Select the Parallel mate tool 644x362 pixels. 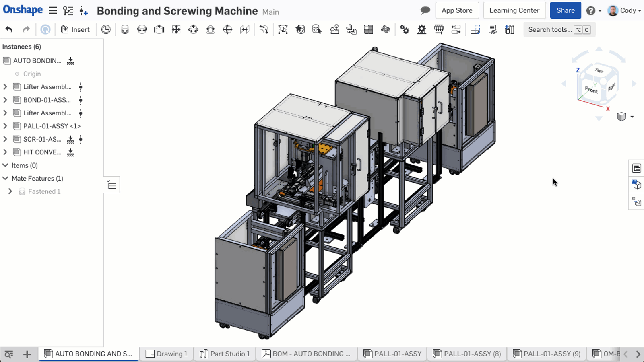pos(245,29)
